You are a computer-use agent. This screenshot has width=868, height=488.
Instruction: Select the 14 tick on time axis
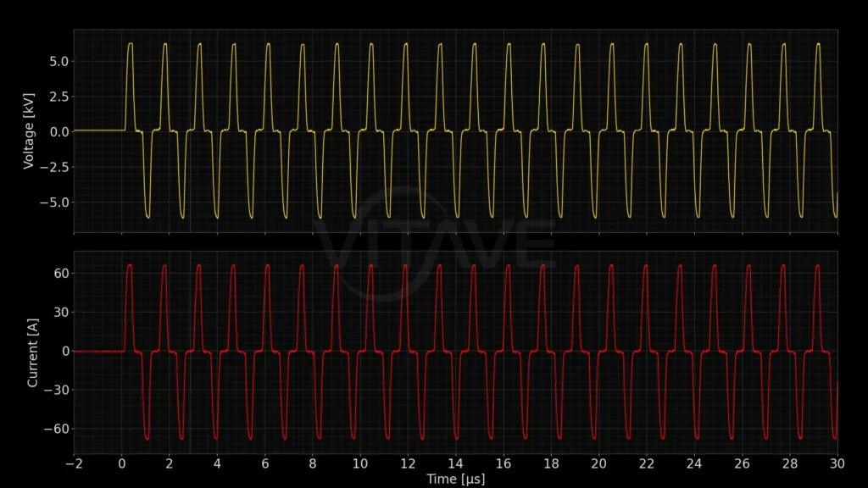(455, 463)
